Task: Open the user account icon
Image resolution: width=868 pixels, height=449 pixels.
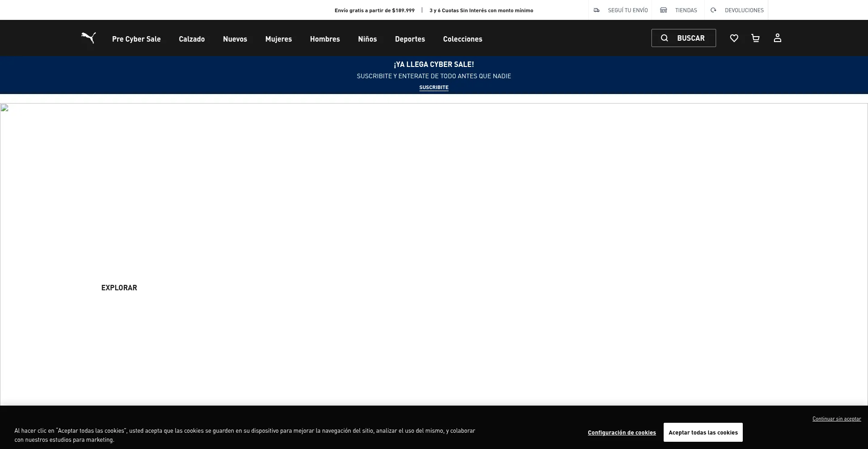Action: (777, 38)
